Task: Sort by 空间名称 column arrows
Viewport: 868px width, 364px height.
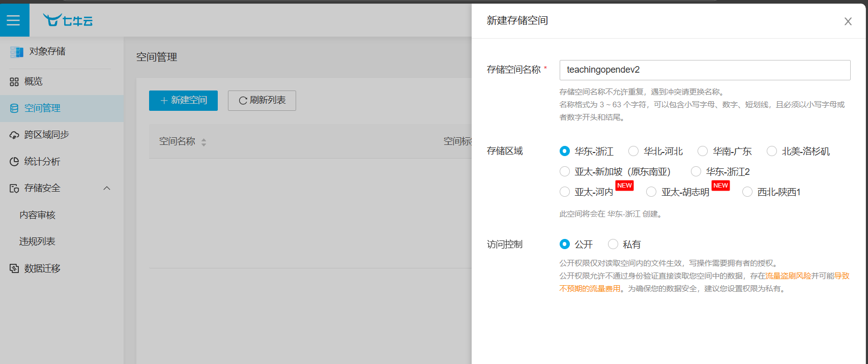Action: [x=204, y=142]
